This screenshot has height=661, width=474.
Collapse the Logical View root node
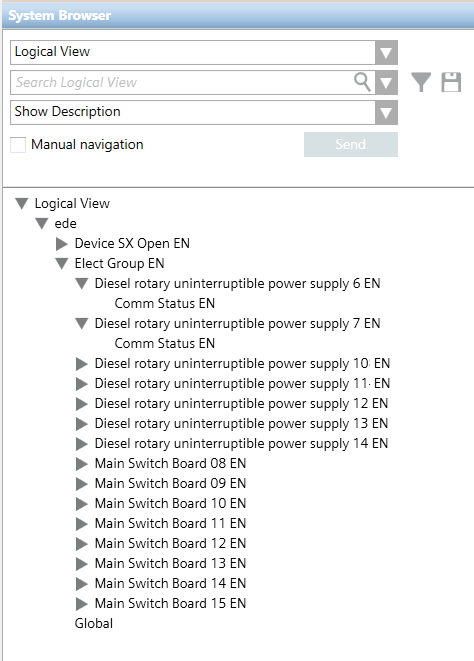pos(22,204)
